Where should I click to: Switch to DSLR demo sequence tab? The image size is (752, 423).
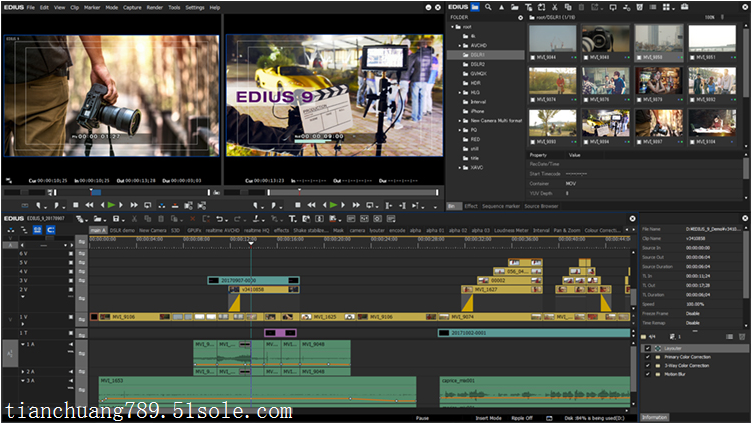[122, 231]
